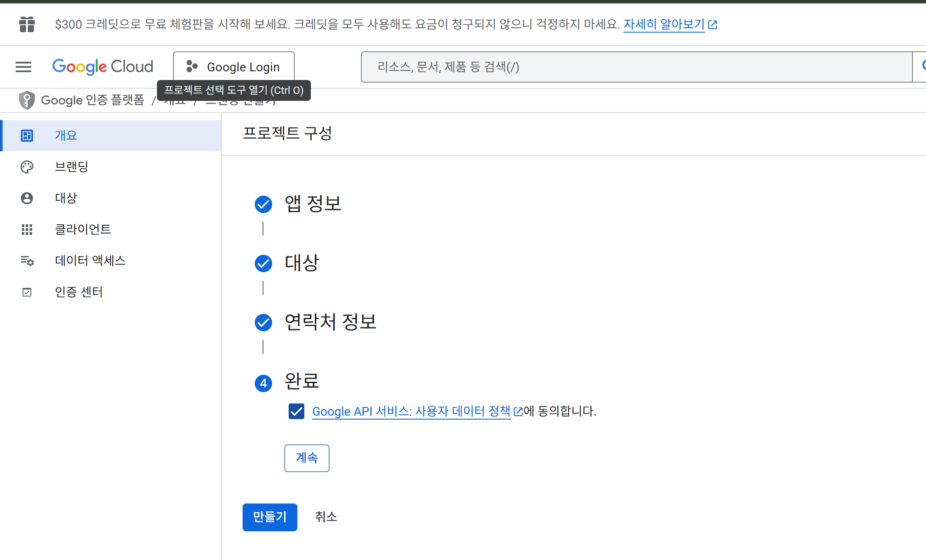Navigate to Google 인증 플랫폼 breadcrumb
This screenshot has width=926, height=560.
pyautogui.click(x=92, y=100)
